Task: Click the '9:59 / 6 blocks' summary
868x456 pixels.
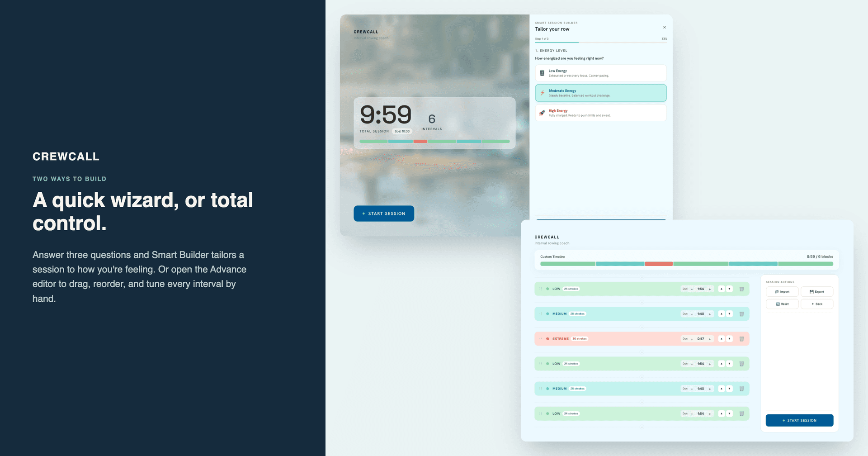Action: point(820,256)
